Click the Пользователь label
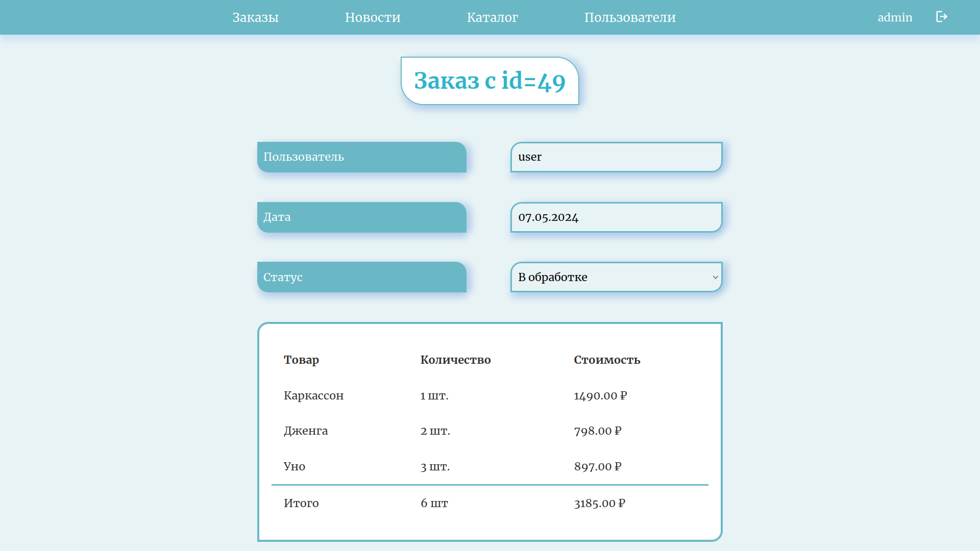 [x=361, y=157]
